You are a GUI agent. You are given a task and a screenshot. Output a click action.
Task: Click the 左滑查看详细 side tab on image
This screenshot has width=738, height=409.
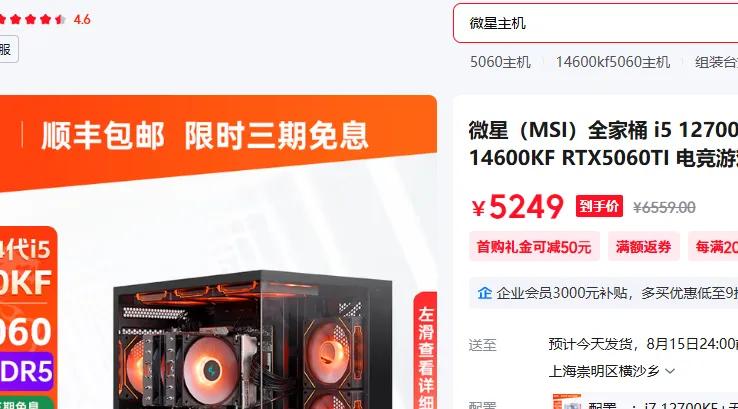point(425,351)
